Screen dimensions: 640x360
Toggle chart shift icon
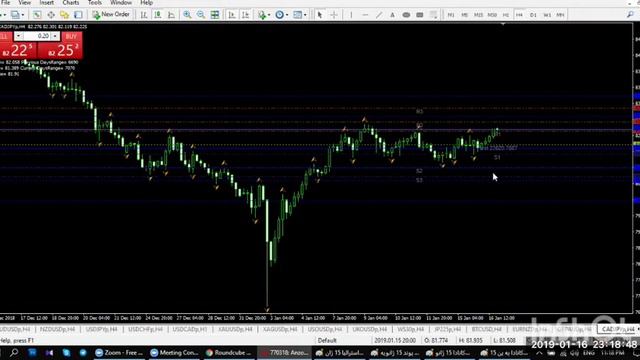click(246, 15)
